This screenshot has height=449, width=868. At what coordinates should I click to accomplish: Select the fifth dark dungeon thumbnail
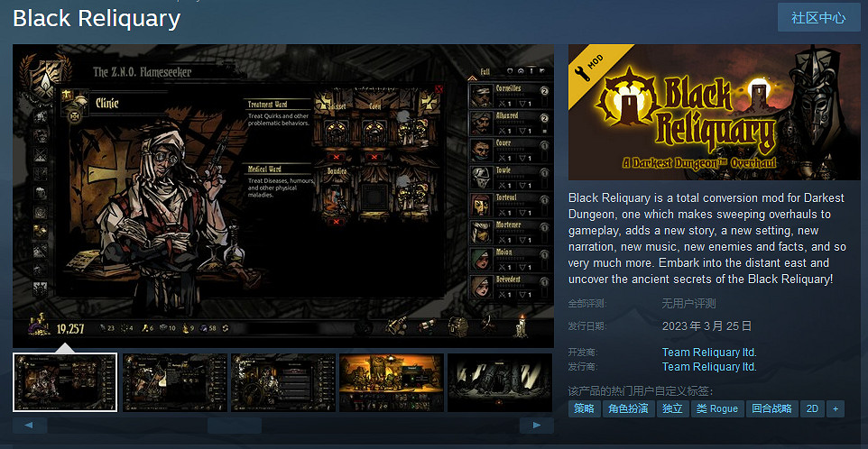click(500, 382)
